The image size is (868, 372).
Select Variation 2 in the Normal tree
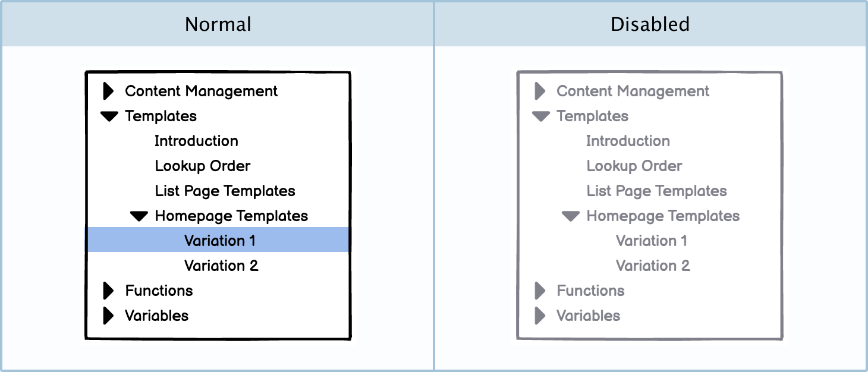point(221,266)
